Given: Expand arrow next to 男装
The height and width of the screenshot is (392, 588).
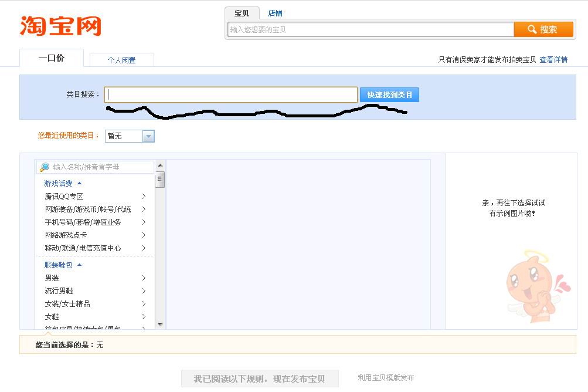Looking at the screenshot, I should click(144, 278).
